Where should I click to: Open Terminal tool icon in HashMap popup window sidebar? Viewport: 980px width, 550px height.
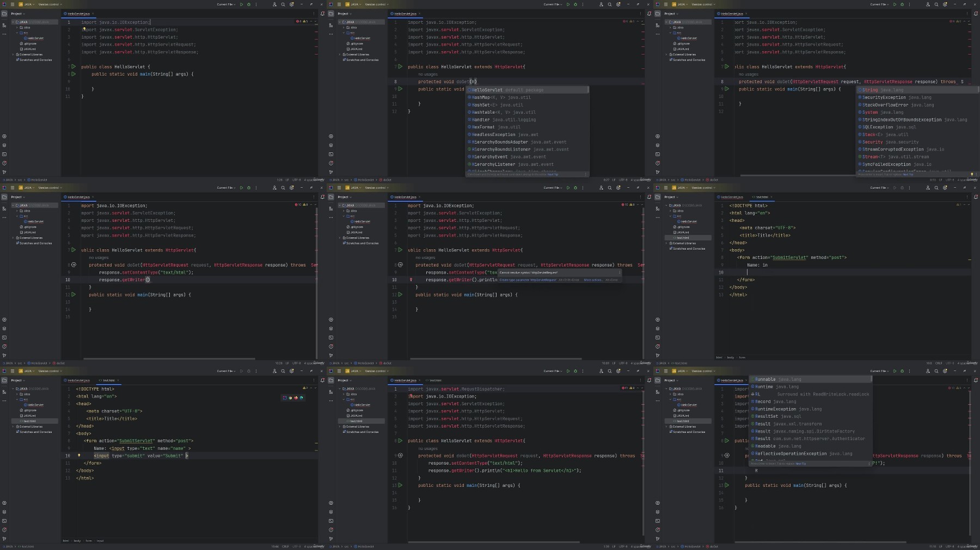click(x=331, y=154)
